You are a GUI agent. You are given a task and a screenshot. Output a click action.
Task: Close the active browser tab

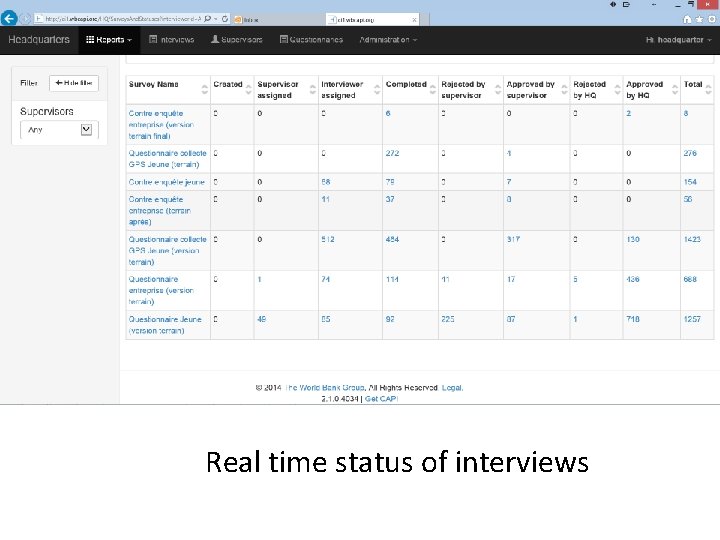415,20
